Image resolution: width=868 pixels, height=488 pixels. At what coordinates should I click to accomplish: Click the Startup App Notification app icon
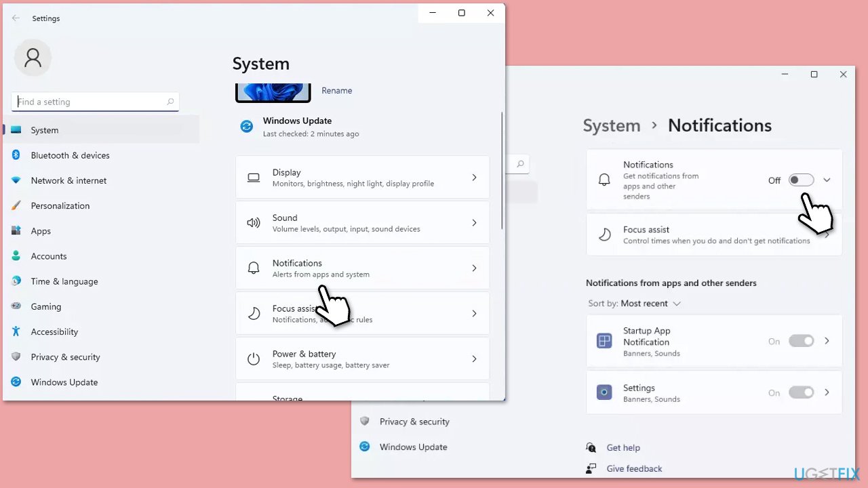[604, 341]
